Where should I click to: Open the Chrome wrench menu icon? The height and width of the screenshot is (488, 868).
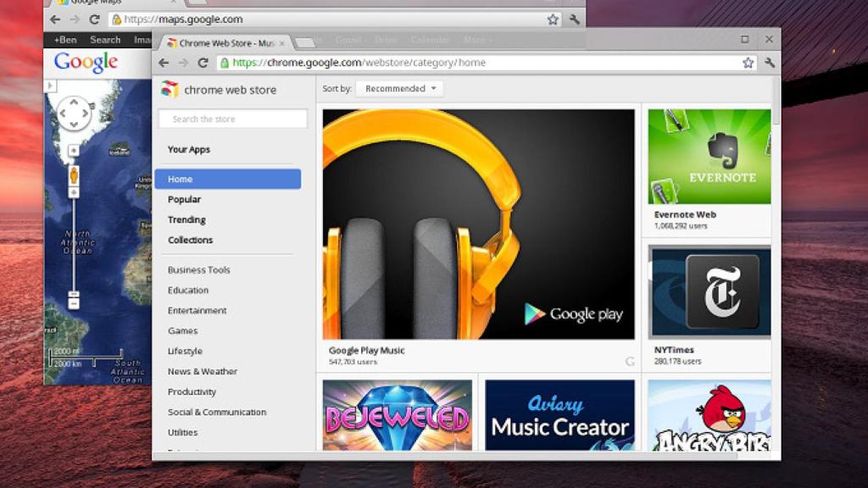[x=768, y=62]
